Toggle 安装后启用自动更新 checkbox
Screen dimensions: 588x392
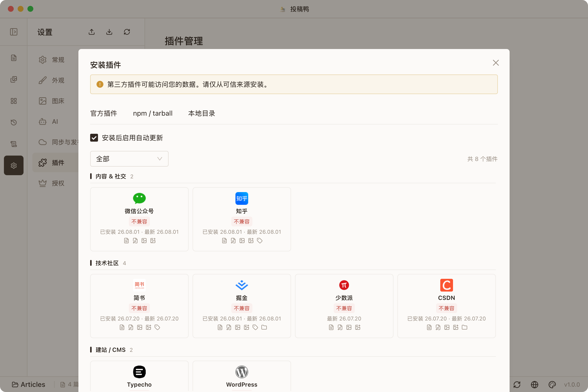[x=94, y=138]
